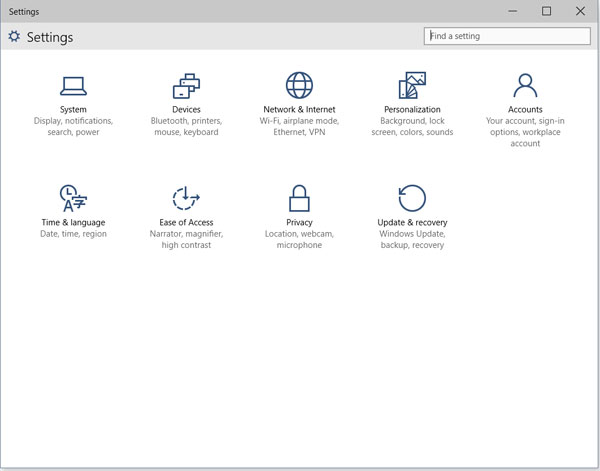Click 'Wi-Fi, airplane mode, Ethernet, VPN' description

(x=299, y=126)
